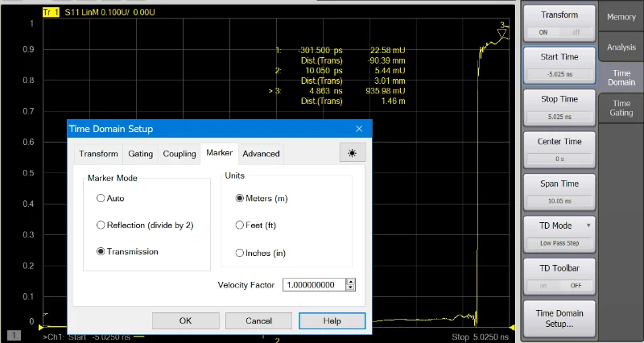This screenshot has height=343, width=644.
Task: Open the Advanced tab
Action: (x=261, y=153)
